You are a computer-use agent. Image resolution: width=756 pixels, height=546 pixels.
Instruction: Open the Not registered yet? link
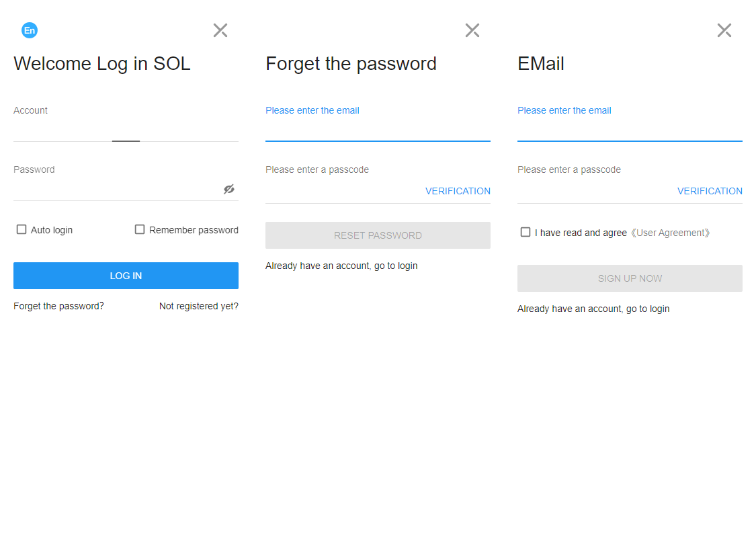point(199,306)
